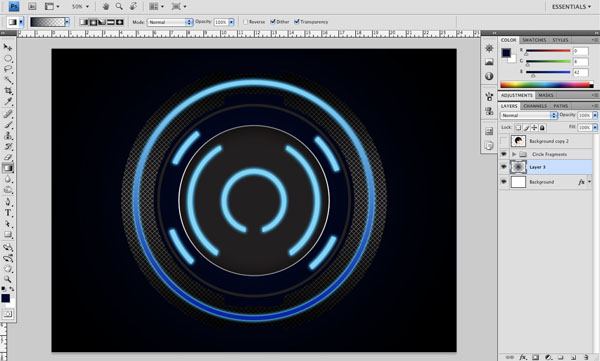This screenshot has height=361, width=600.
Task: Switch to the Swatches tab
Action: point(534,40)
